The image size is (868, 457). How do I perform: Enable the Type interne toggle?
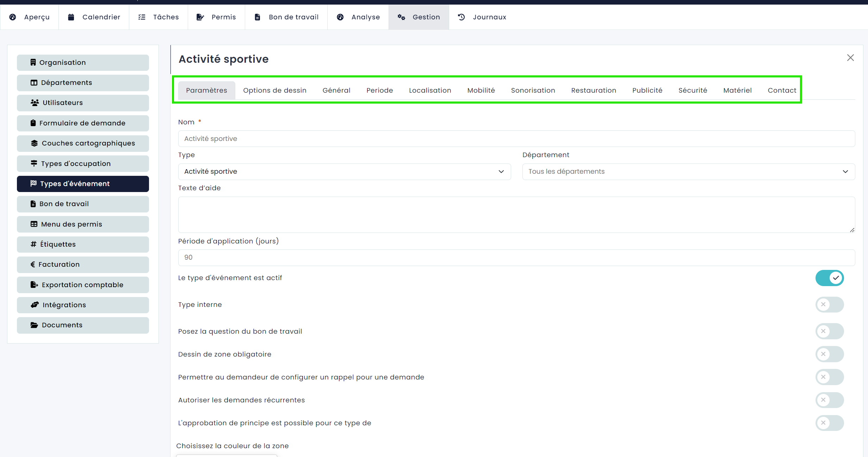(x=829, y=304)
